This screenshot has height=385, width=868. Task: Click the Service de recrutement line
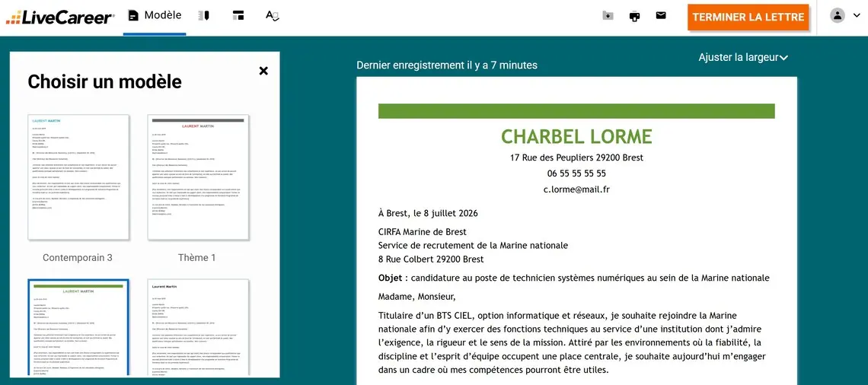click(473, 246)
